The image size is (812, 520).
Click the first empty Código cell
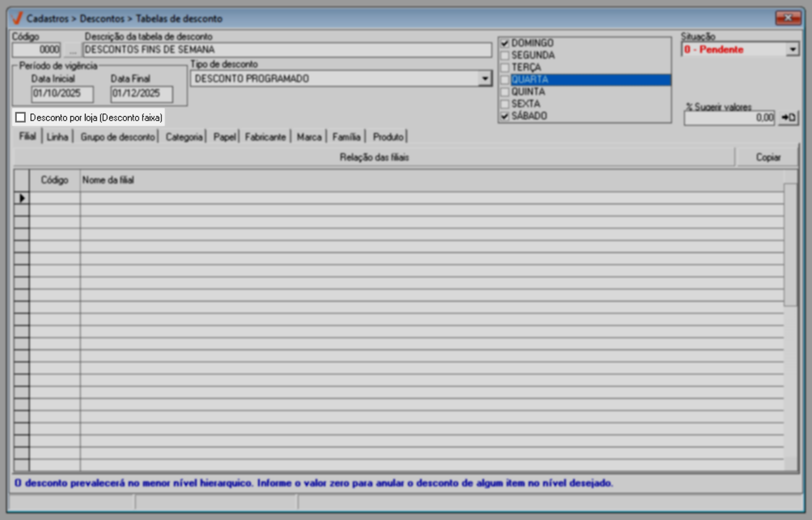pyautogui.click(x=55, y=198)
